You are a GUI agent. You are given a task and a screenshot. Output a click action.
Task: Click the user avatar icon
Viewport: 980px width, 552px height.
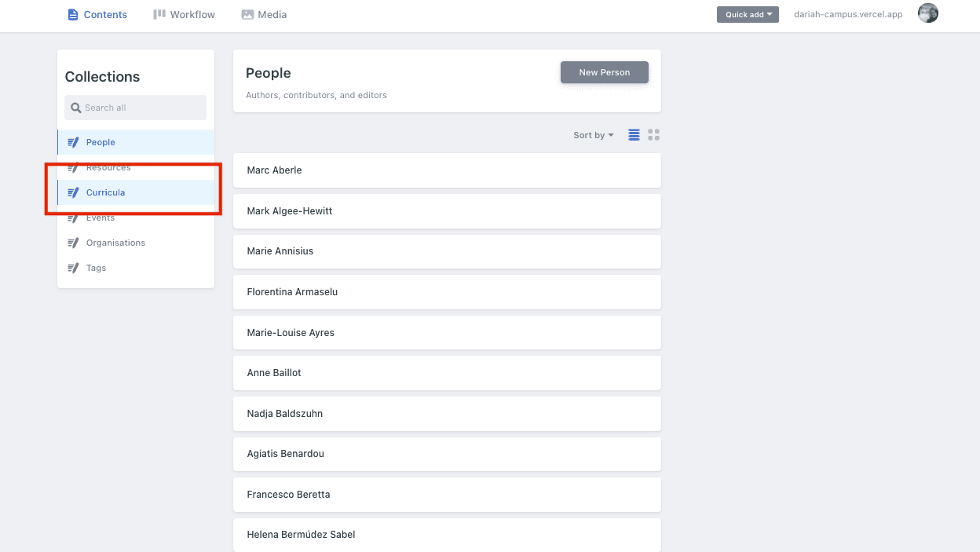[928, 13]
